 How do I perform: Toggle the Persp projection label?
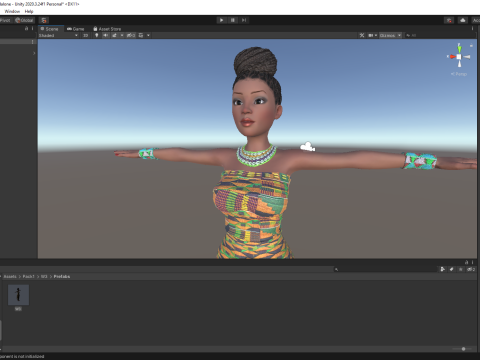[x=459, y=74]
